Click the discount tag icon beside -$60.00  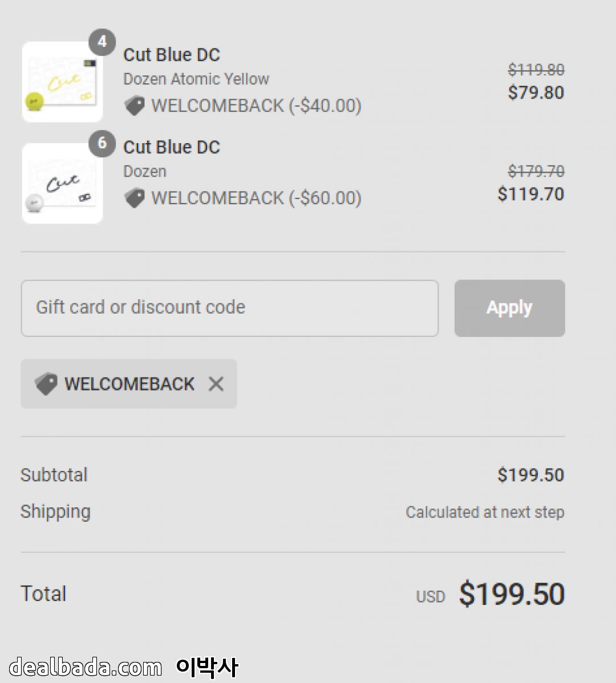135,198
